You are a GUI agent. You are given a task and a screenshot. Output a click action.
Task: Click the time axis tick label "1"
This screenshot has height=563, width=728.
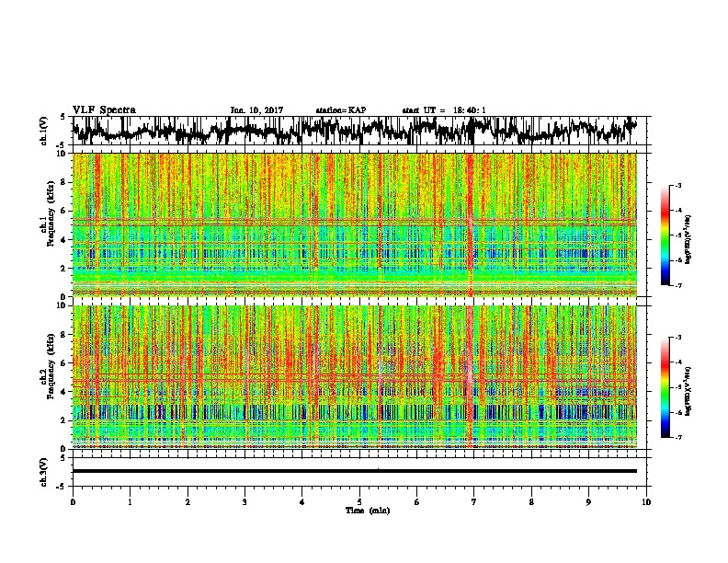coord(130,502)
